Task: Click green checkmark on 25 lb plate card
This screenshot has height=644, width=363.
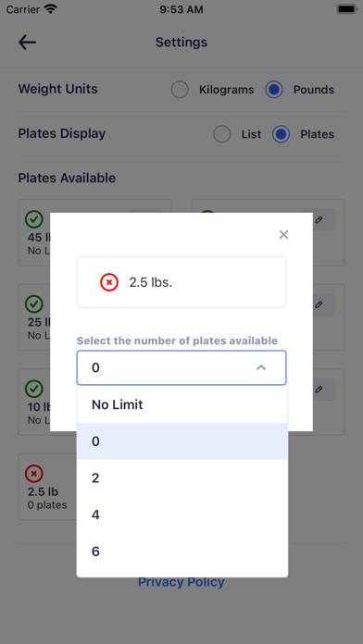Action: [x=34, y=303]
